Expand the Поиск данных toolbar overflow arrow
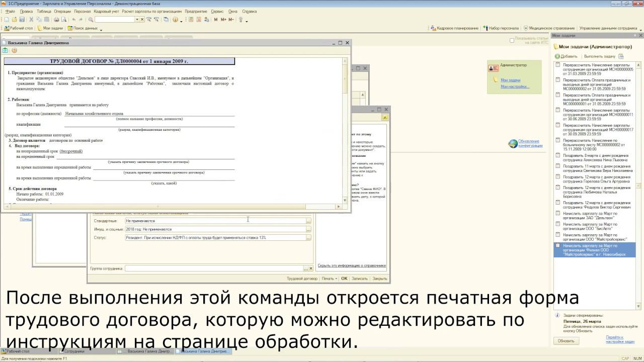Screen dimensions: 644x362 (x=101, y=29)
